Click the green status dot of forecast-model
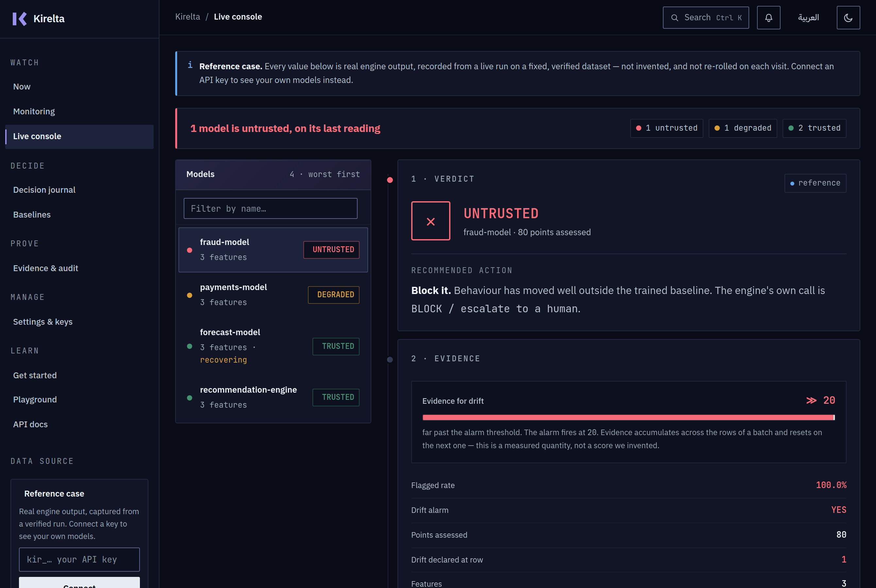Image resolution: width=876 pixels, height=588 pixels. click(x=190, y=347)
